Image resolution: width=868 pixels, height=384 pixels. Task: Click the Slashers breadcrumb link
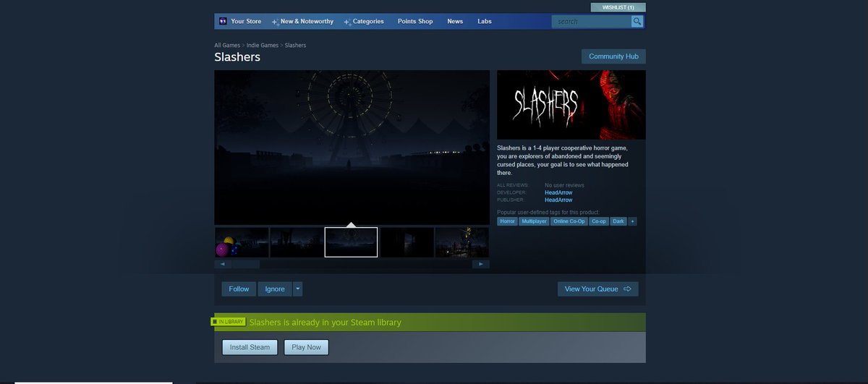pyautogui.click(x=295, y=46)
